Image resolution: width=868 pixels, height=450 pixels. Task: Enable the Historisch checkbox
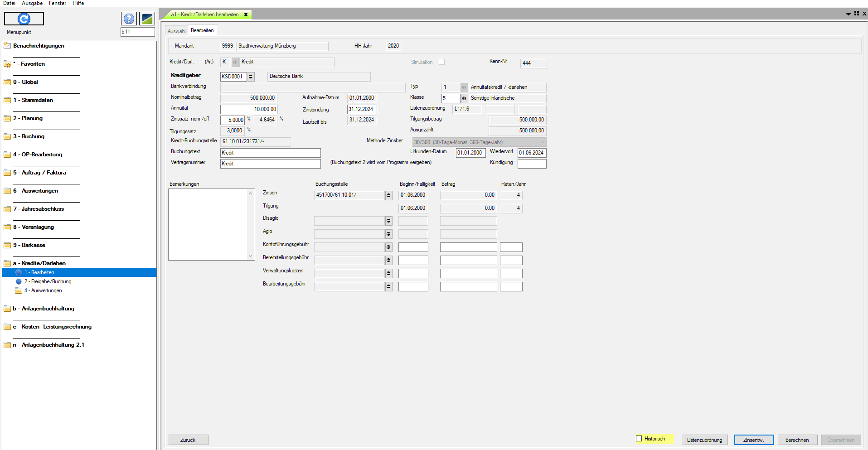pos(639,439)
